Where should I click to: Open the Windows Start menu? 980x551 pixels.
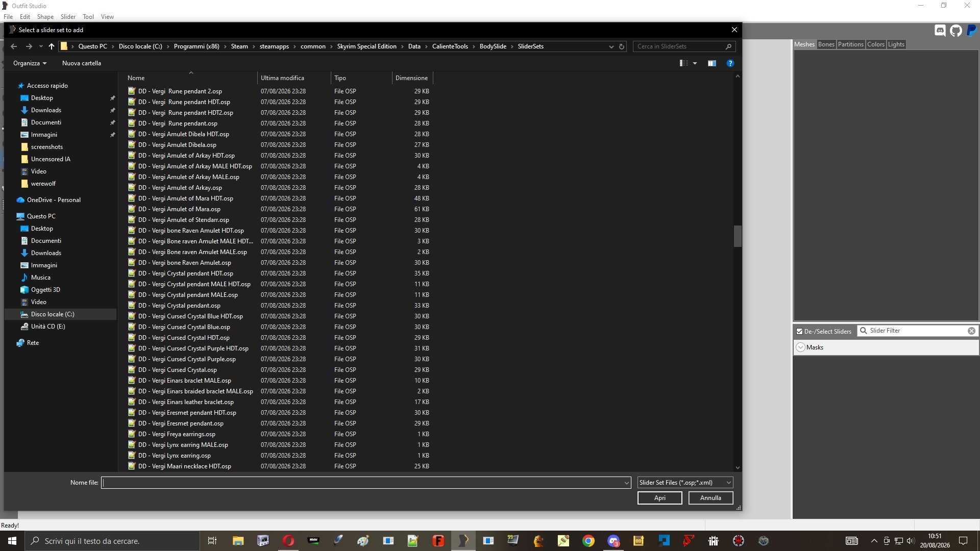click(x=12, y=541)
